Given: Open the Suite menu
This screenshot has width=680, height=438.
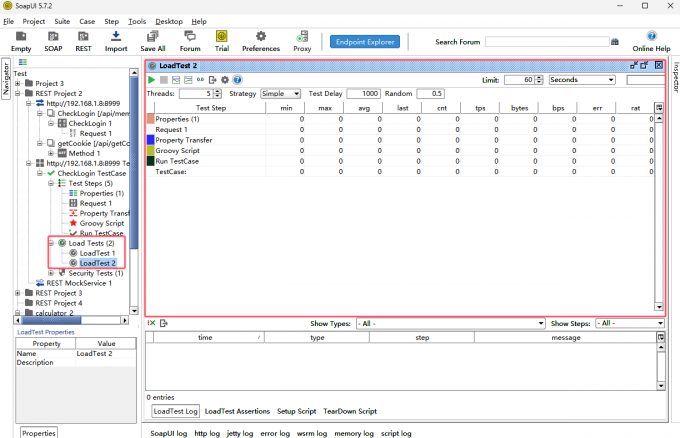Looking at the screenshot, I should point(62,21).
